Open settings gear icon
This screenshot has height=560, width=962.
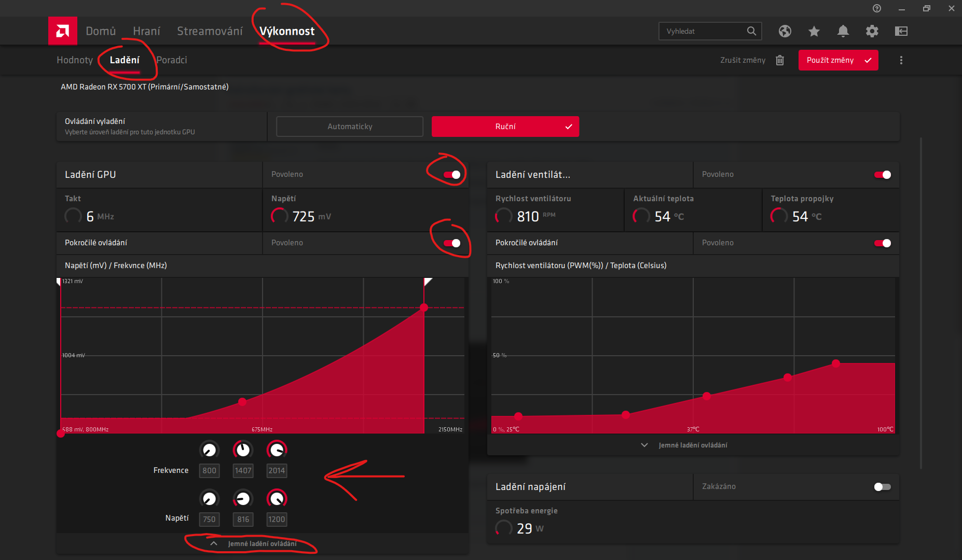click(x=872, y=31)
